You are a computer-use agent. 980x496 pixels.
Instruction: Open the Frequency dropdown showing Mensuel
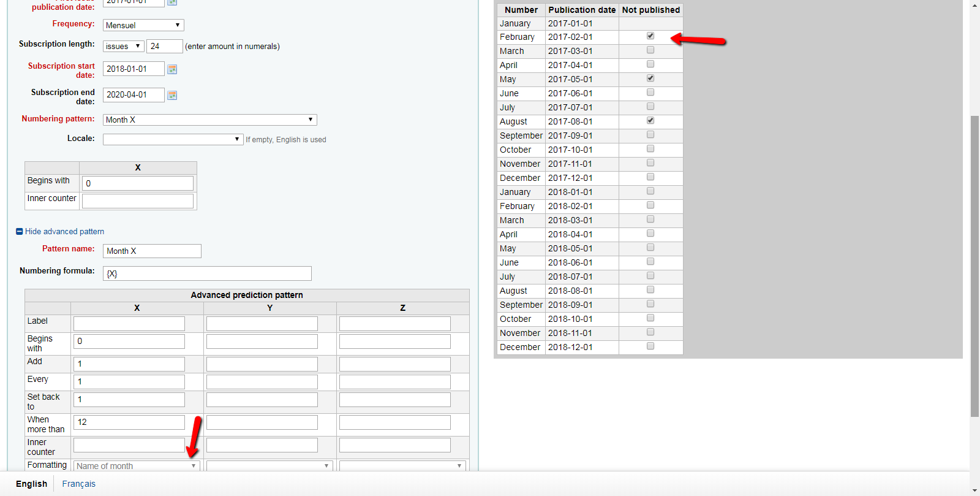(x=143, y=25)
